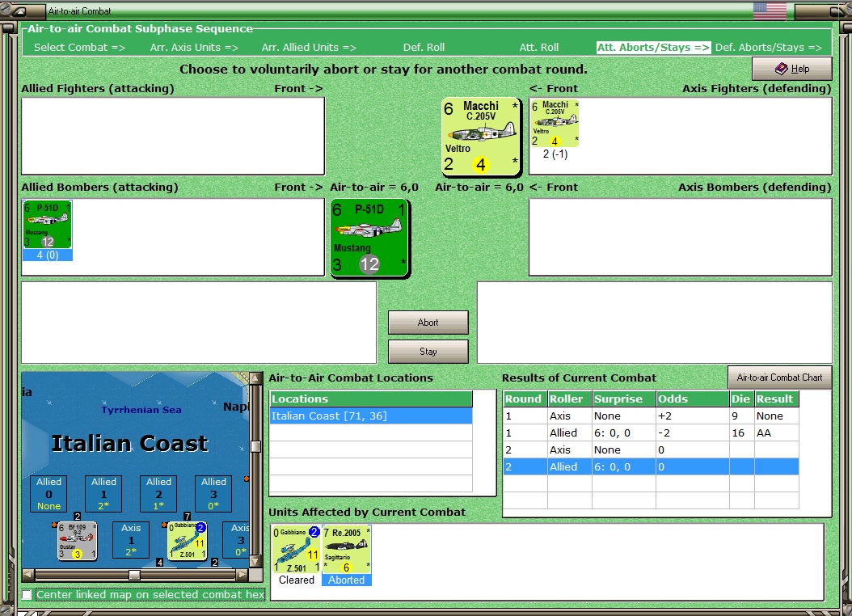
Task: Click the Allied 1 box on map
Action: coord(103,493)
